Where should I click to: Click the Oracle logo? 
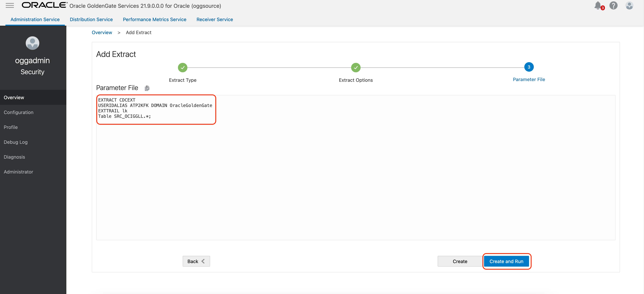point(44,5)
